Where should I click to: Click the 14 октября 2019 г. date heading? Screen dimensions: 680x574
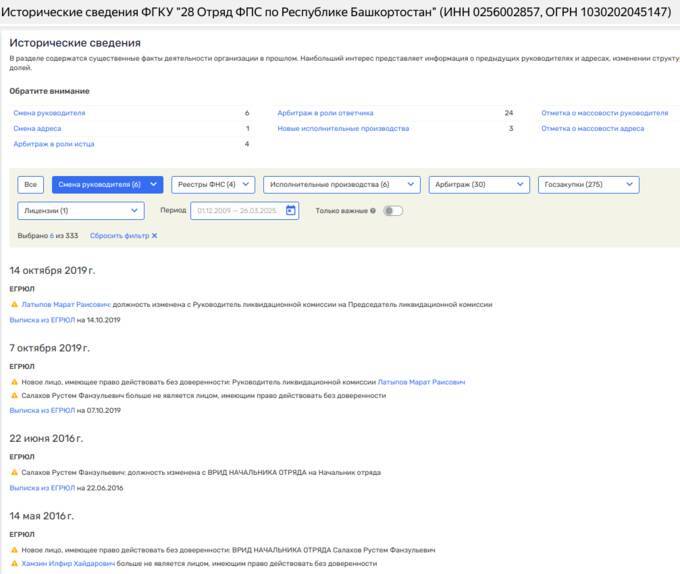pyautogui.click(x=52, y=270)
